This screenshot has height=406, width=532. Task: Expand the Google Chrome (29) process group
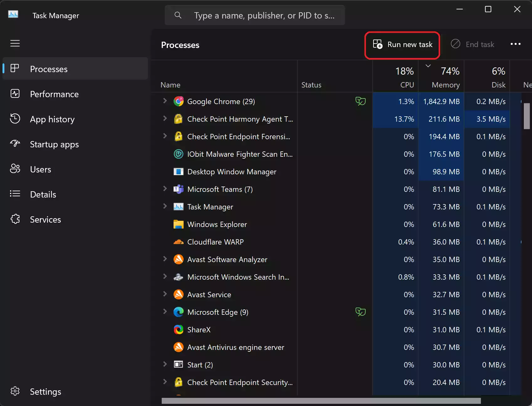(165, 101)
